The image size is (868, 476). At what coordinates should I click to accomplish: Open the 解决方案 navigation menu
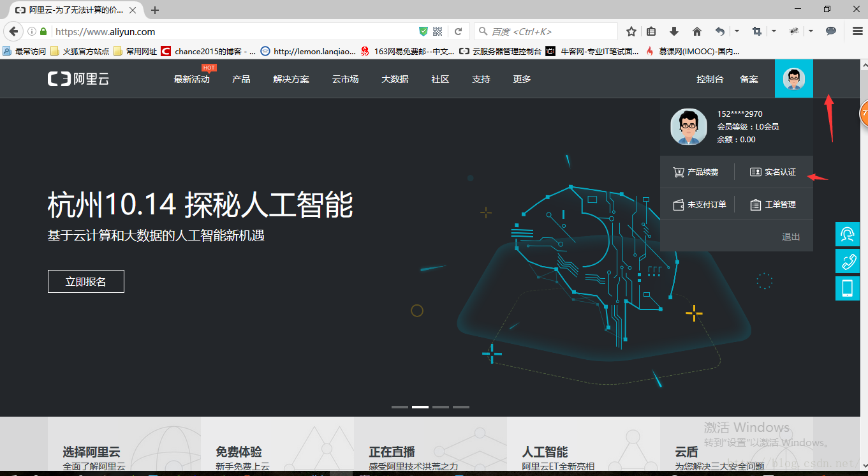pos(291,79)
